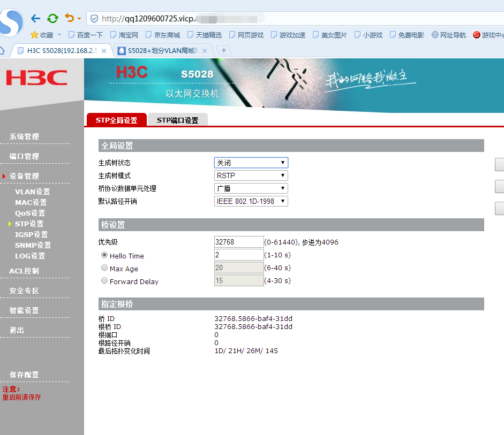Click 退出 to log out

(17, 330)
